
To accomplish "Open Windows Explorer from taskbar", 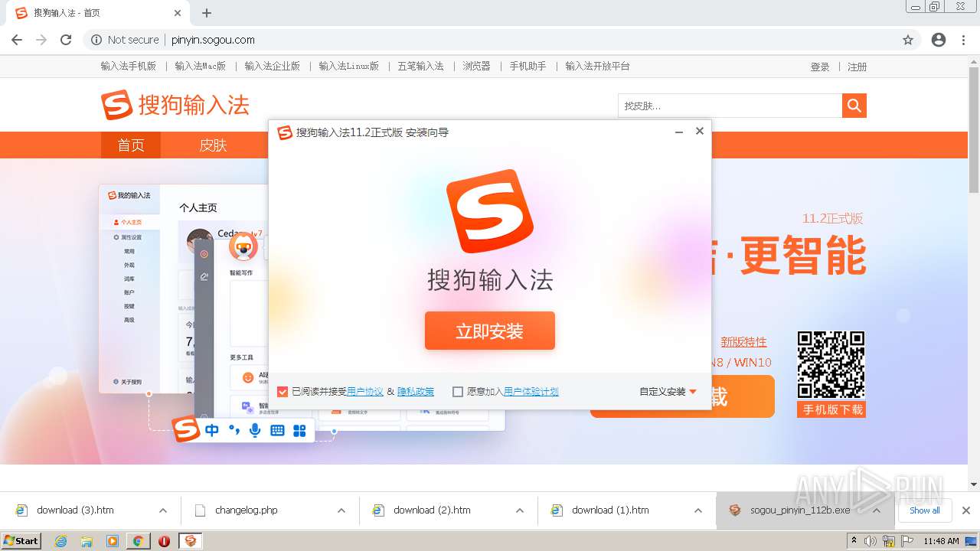I will pyautogui.click(x=87, y=541).
